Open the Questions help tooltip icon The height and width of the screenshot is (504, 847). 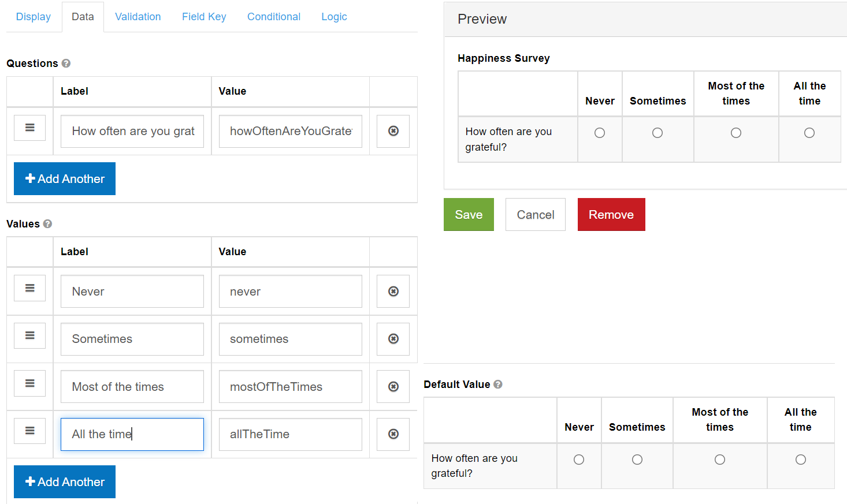(66, 64)
